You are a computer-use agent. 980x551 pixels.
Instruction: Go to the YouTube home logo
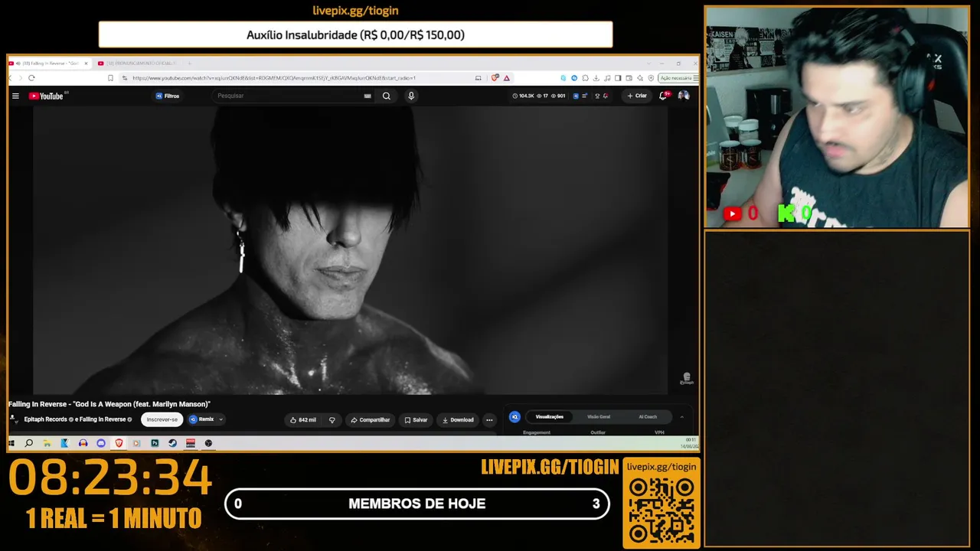(46, 96)
